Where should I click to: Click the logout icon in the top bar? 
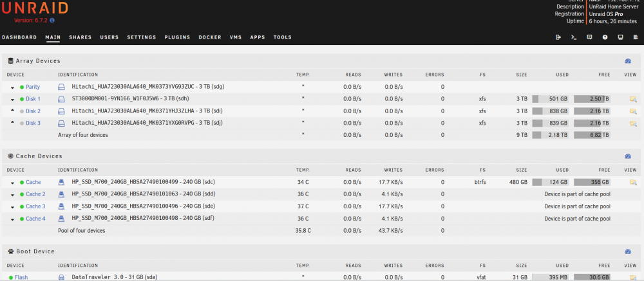tap(558, 37)
